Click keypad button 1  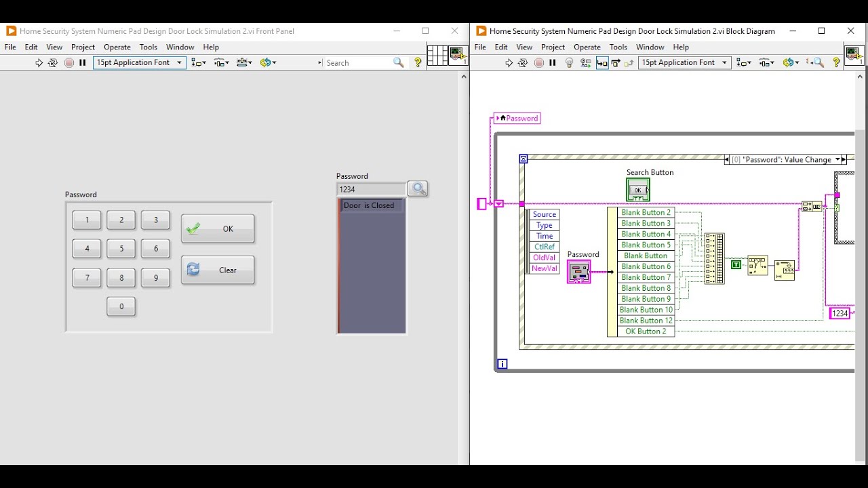(x=87, y=220)
